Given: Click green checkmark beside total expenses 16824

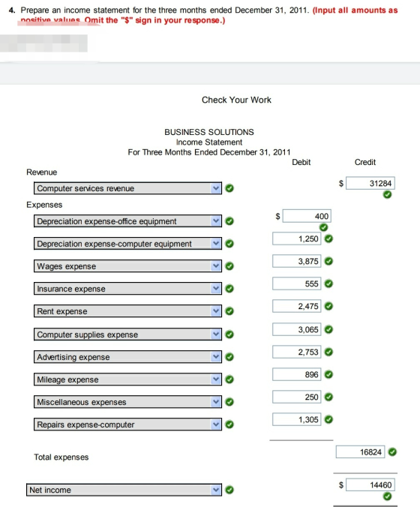Looking at the screenshot, I should tap(392, 452).
